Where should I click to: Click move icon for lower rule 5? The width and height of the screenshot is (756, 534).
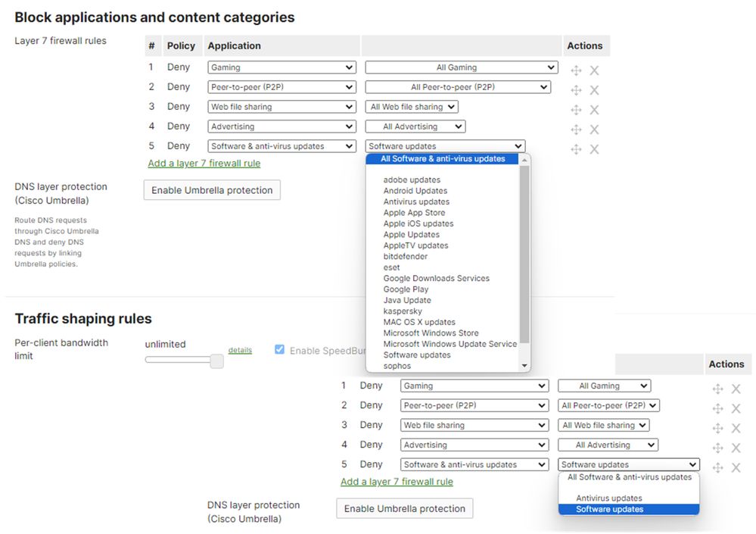(x=717, y=467)
